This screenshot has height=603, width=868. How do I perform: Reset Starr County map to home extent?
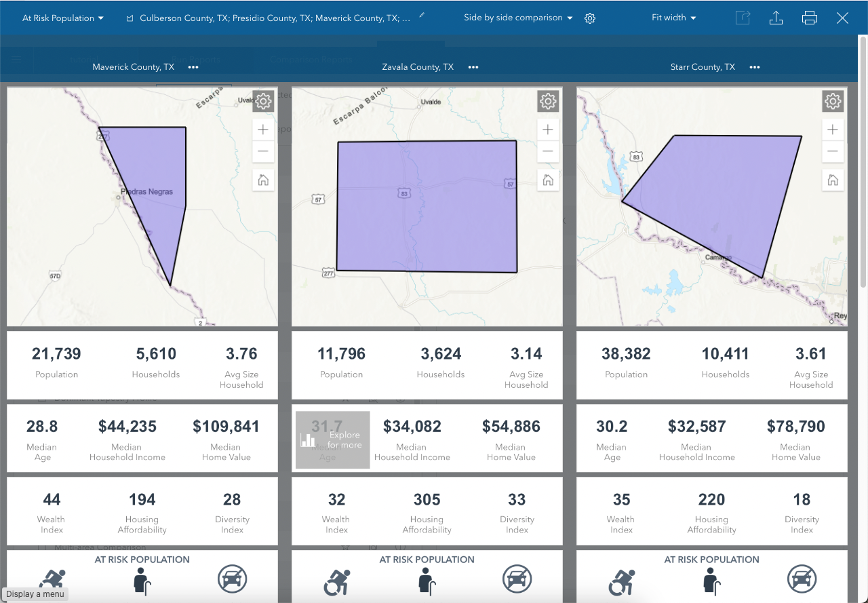833,180
